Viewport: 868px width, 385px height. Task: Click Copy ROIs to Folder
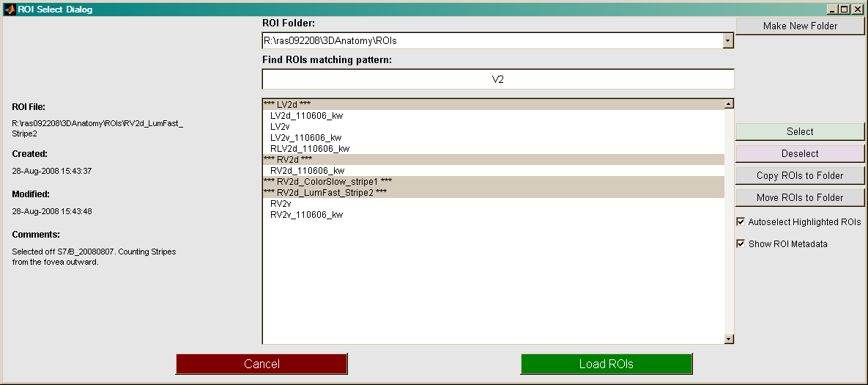click(x=800, y=176)
